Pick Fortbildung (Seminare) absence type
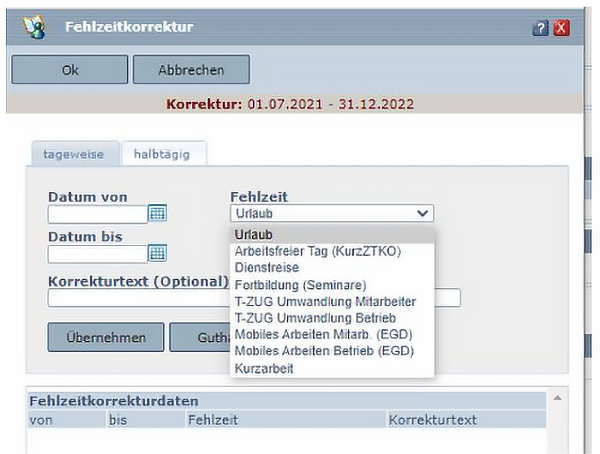This screenshot has height=454, width=600. click(x=299, y=284)
